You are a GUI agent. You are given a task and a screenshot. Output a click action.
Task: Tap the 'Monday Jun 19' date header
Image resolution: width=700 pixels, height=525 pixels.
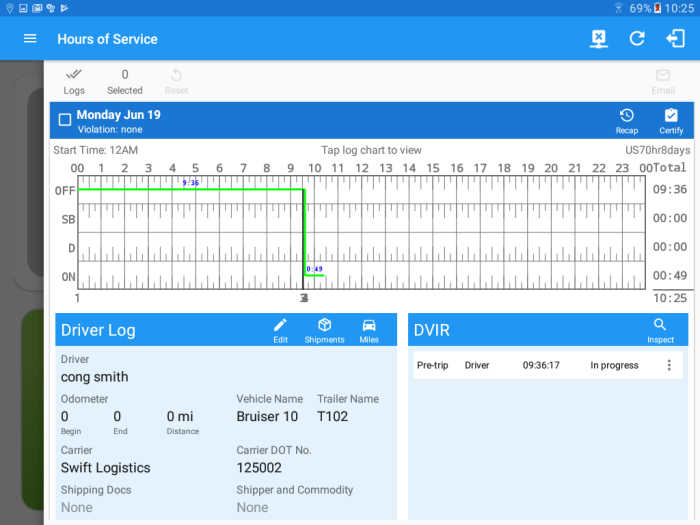[118, 115]
